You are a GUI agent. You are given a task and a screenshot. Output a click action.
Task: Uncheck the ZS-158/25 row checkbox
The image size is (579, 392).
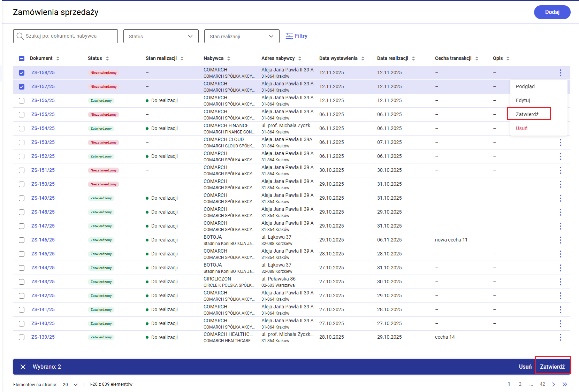pyautogui.click(x=22, y=73)
